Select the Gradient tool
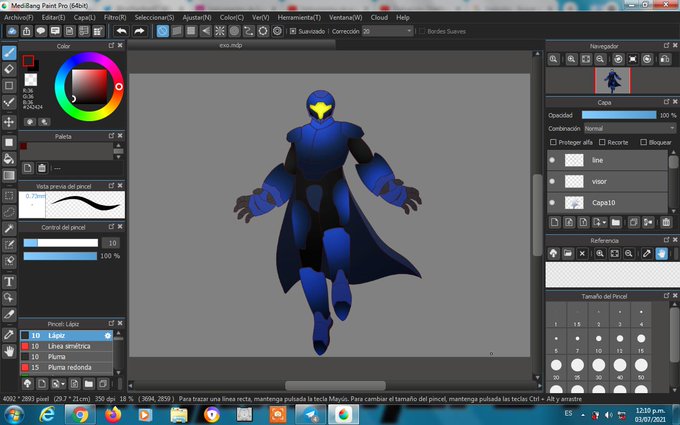Screen dimensions: 680x425 (9, 175)
